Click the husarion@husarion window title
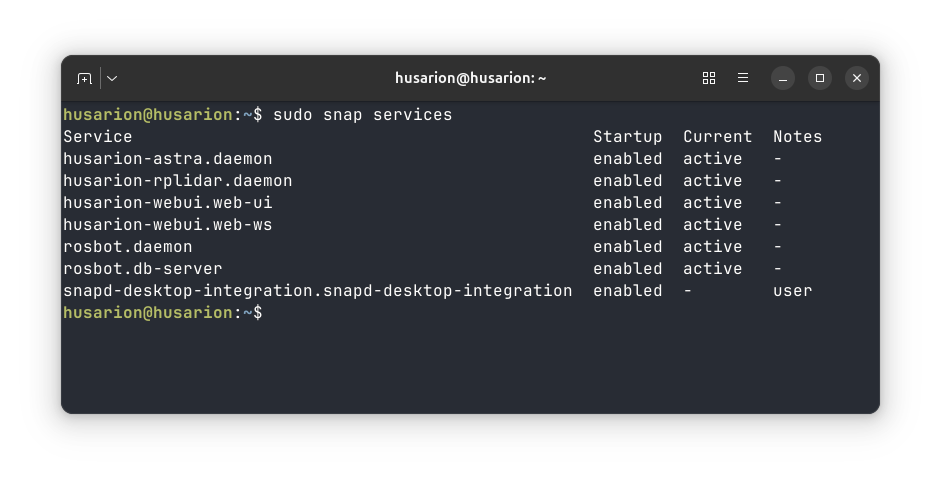 470,78
